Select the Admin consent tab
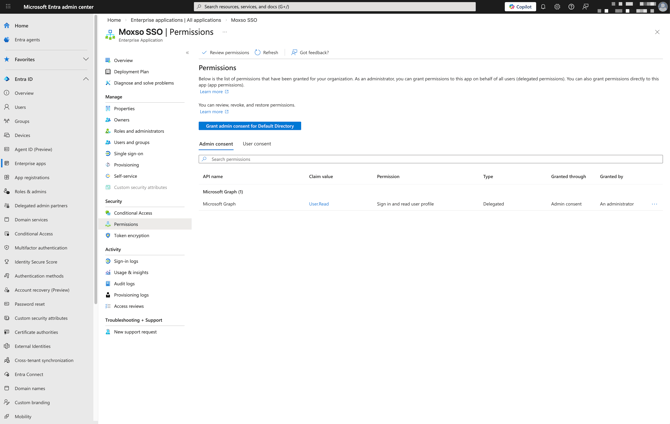This screenshot has width=670, height=424. (216, 144)
